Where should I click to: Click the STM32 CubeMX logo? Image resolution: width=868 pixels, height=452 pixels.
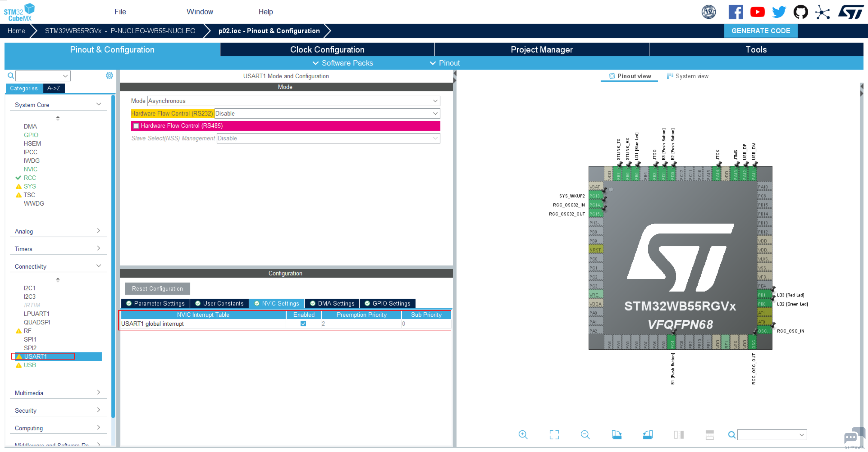click(x=19, y=12)
